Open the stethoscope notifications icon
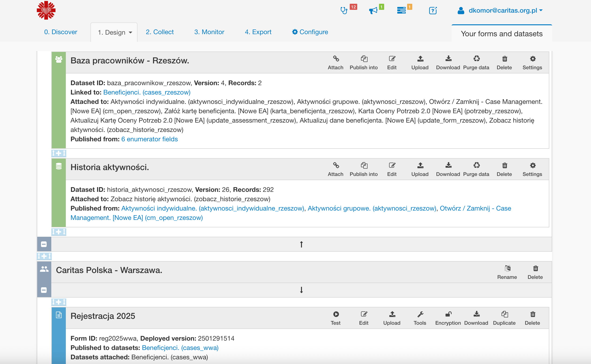 coord(344,10)
